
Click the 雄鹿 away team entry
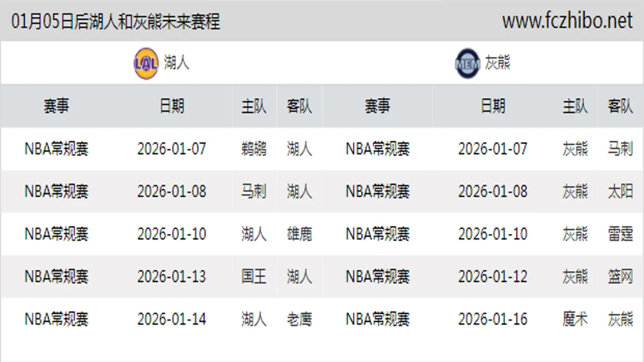[x=301, y=234]
